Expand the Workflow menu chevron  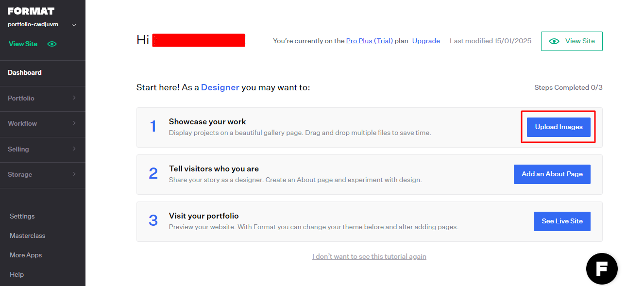[74, 123]
